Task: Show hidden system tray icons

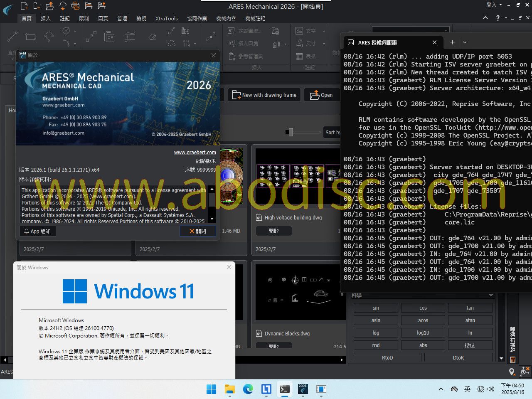Action: click(x=441, y=389)
